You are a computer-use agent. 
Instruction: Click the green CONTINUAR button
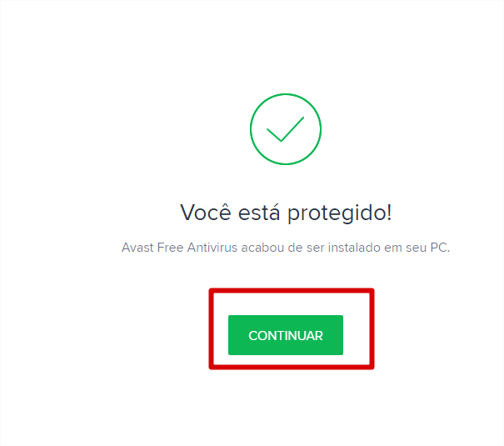pos(286,335)
